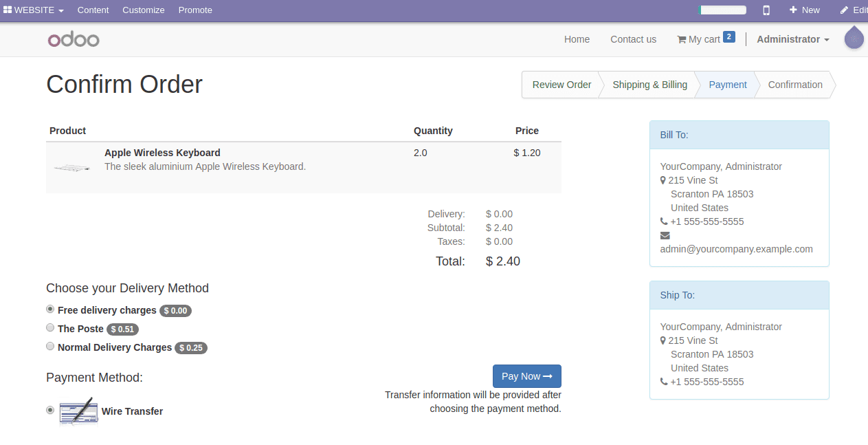Click the Price column header
The image size is (868, 445).
[527, 131]
